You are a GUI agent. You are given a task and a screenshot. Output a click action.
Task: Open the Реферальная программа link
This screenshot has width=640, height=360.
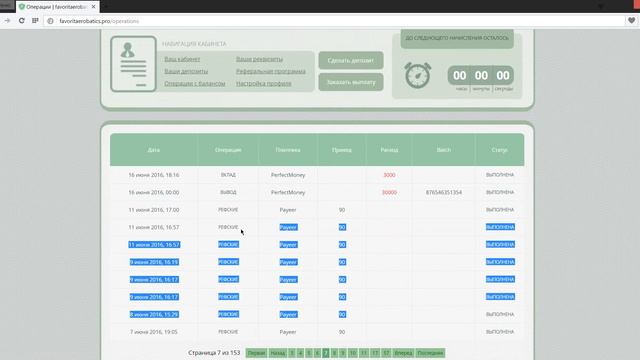(x=271, y=71)
